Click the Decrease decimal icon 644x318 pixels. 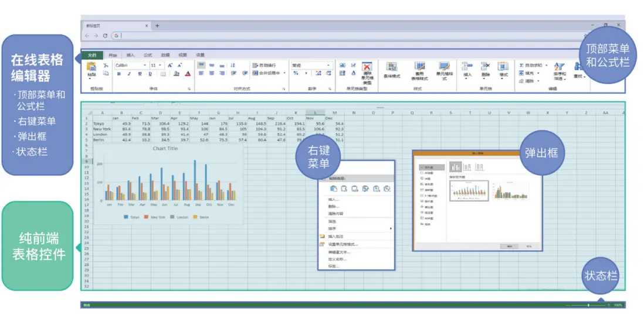click(328, 73)
